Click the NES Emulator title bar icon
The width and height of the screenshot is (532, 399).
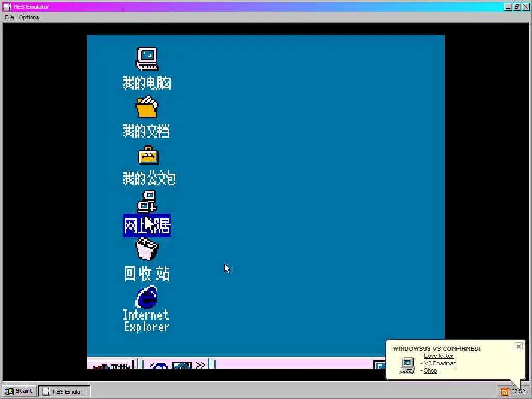[7, 7]
